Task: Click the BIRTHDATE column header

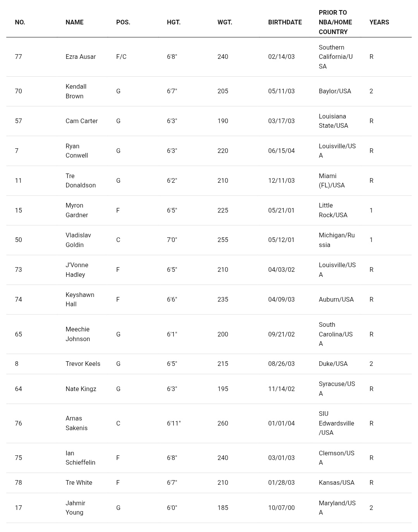Action: click(285, 22)
